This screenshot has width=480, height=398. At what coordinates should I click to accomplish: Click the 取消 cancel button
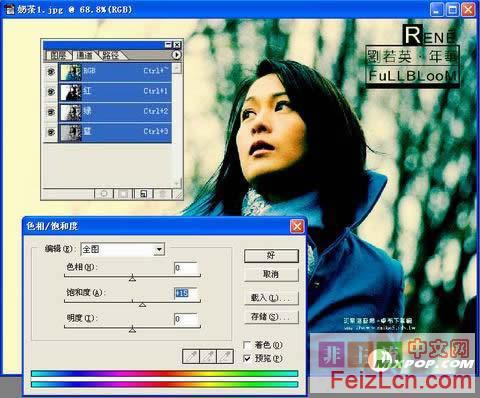point(271,274)
